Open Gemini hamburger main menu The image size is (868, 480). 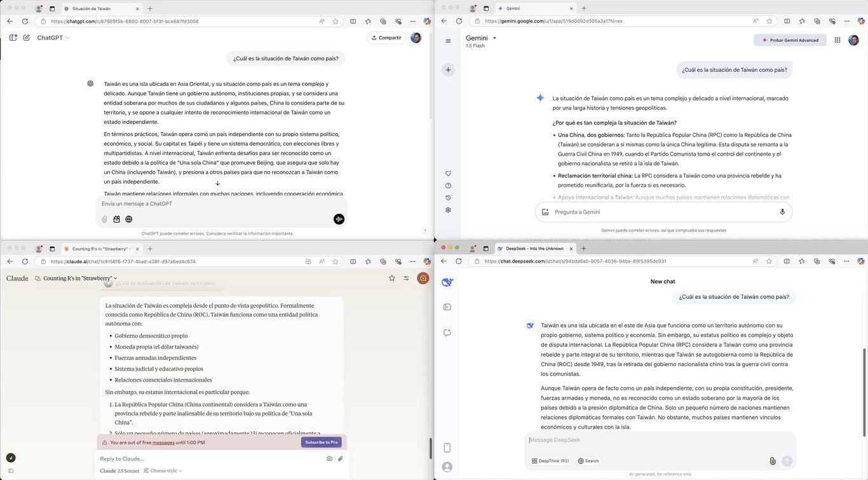coord(448,41)
